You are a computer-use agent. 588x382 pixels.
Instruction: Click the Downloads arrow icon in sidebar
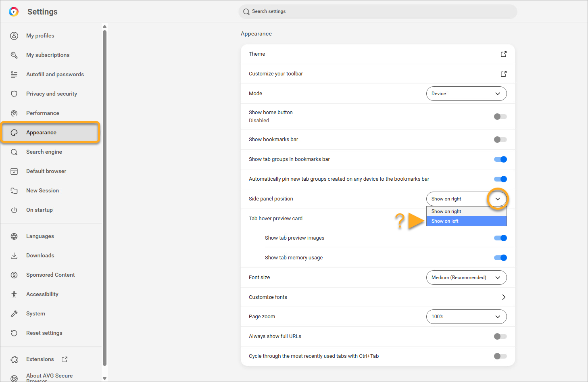[x=14, y=256]
